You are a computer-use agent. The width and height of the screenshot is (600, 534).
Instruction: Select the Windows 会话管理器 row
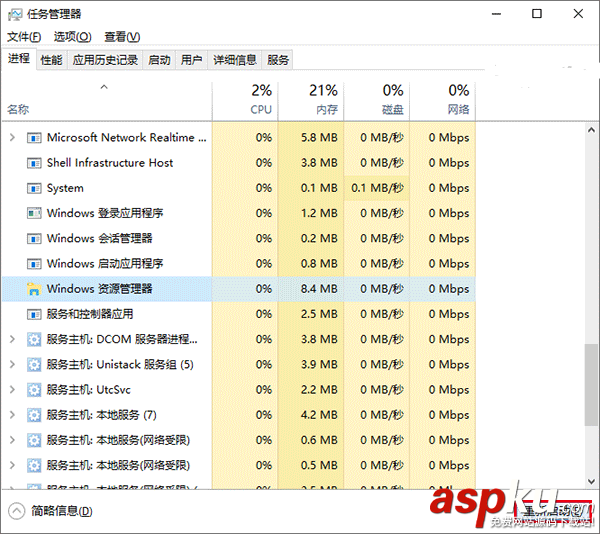(x=239, y=238)
